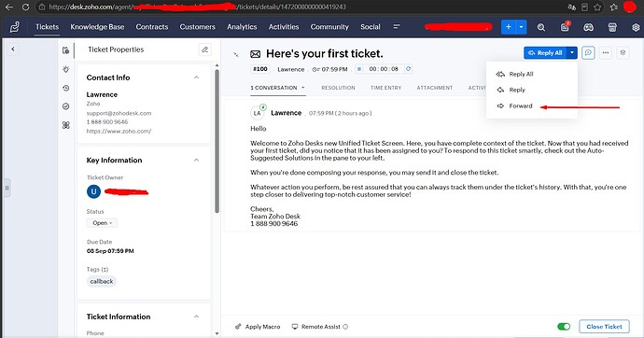644x338 pixels.
Task: Switch to the Time Entry tab
Action: (385, 88)
